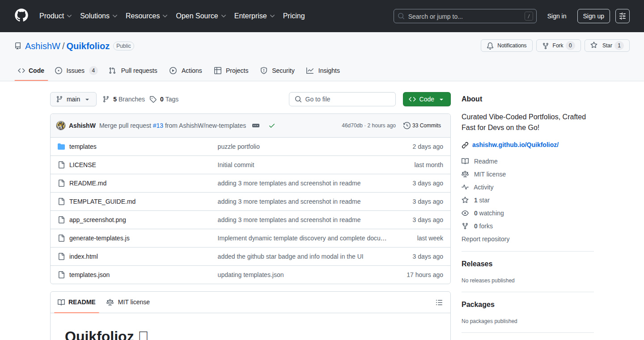
Task: Click the history clock icon by 33 Commits
Action: [407, 126]
